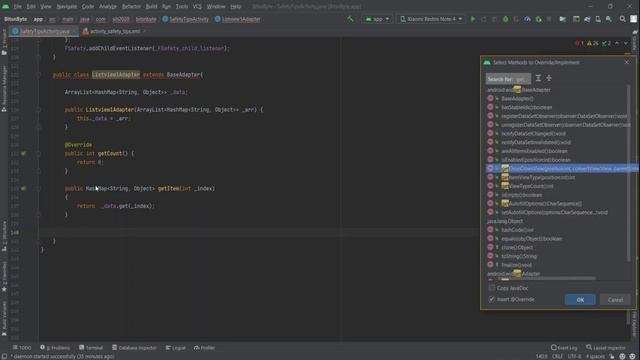Go to previous highlighted error arrow
This screenshot has width=640, height=360.
617,43
